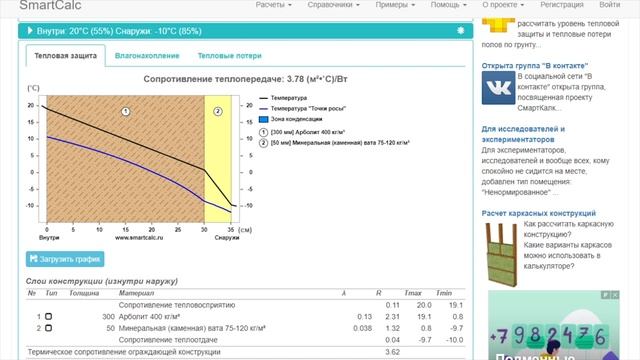The width and height of the screenshot is (640, 360).
Task: Click 'Сопротивление теплопередаче: 3.78' heading
Action: [x=245, y=79]
